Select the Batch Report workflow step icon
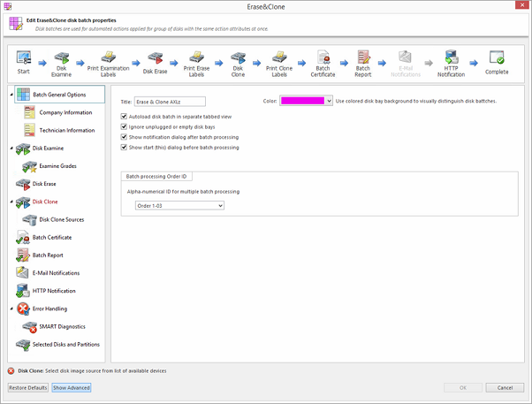The height and width of the screenshot is (404, 532). (x=363, y=57)
